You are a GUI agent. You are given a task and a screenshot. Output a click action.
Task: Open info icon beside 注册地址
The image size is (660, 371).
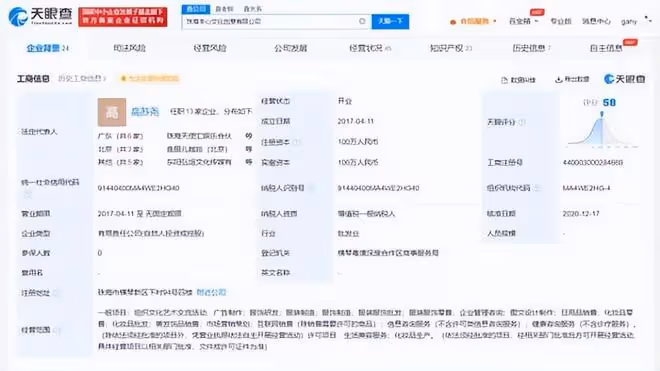click(x=56, y=293)
